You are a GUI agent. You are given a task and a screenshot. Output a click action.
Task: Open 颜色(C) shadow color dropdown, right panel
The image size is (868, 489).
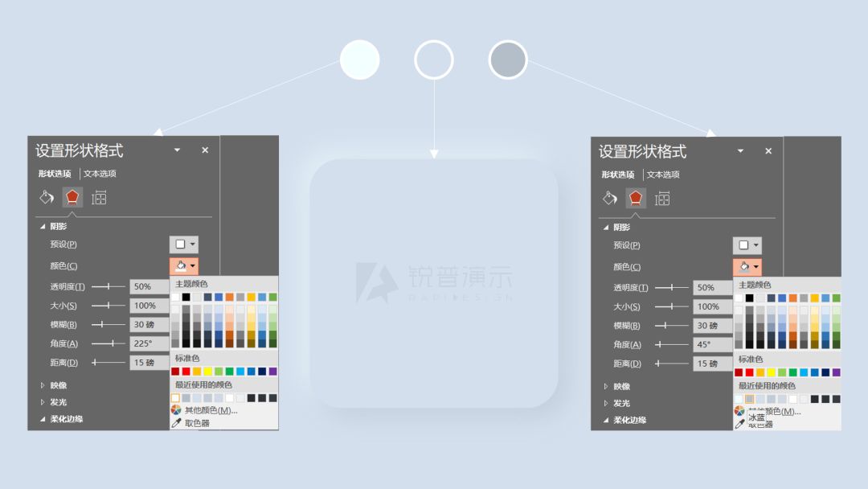click(747, 267)
